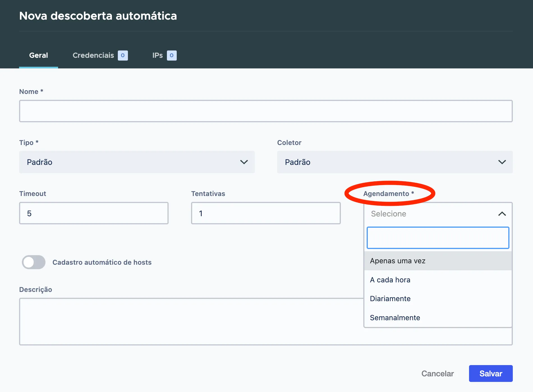This screenshot has width=533, height=392.
Task: Select 'Apenas uma vez' option
Action: point(438,261)
